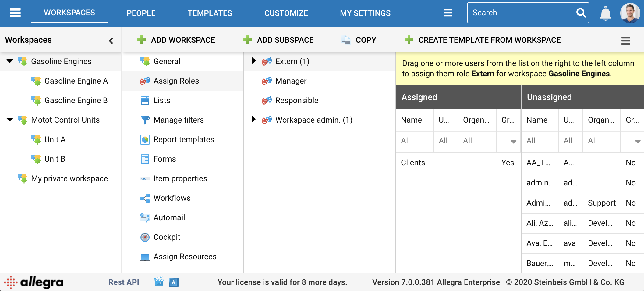Viewport: 644px width, 291px height.
Task: Open the Automail configuration
Action: point(169,217)
